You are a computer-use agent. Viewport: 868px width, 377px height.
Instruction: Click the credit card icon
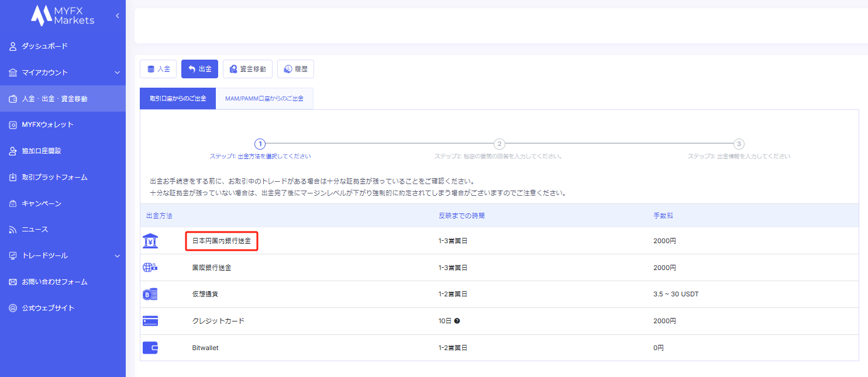150,321
